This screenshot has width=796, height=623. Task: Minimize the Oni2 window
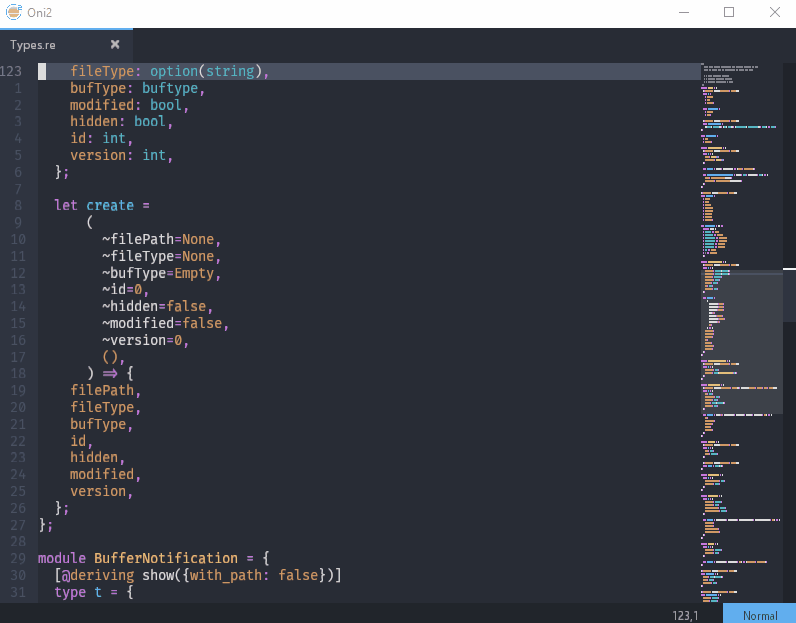click(x=684, y=12)
